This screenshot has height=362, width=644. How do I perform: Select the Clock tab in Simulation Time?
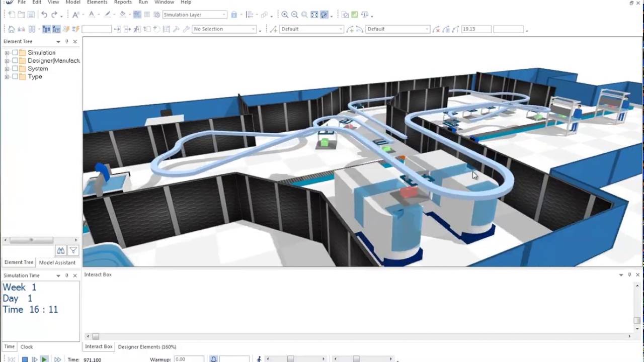(27, 346)
